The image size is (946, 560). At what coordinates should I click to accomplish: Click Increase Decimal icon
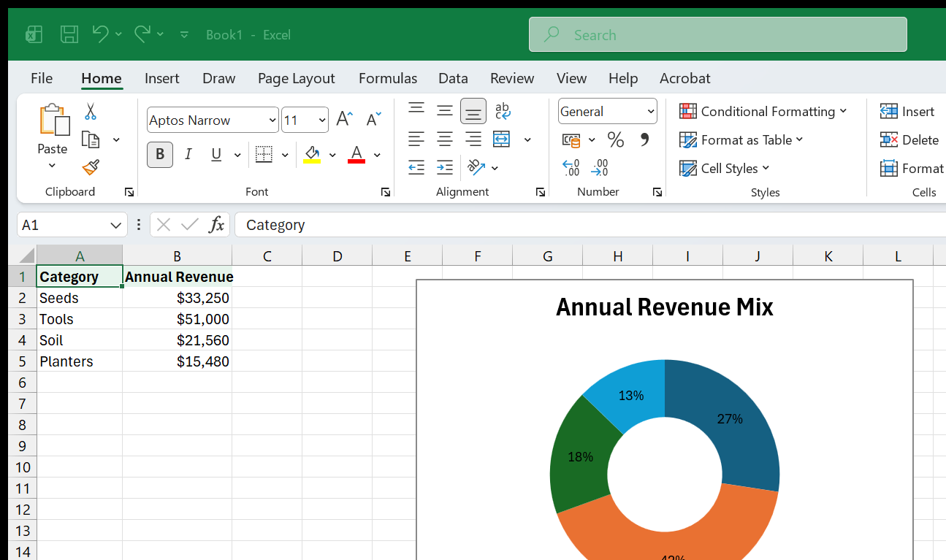(571, 168)
